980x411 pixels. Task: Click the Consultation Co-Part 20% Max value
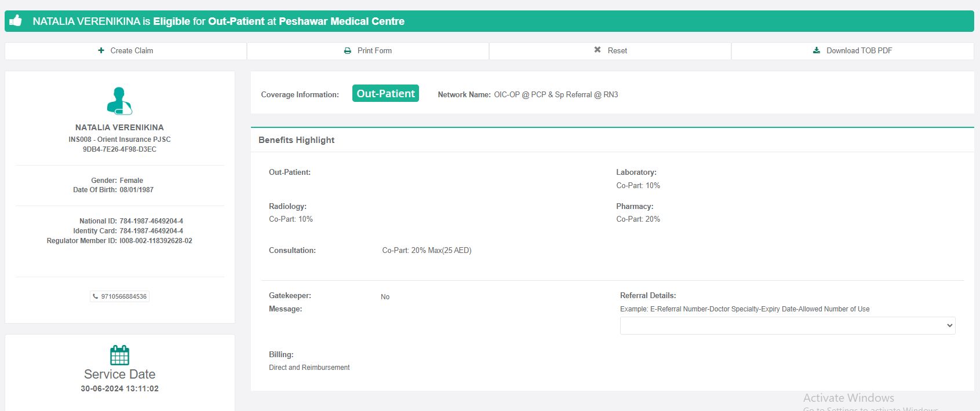[427, 251]
